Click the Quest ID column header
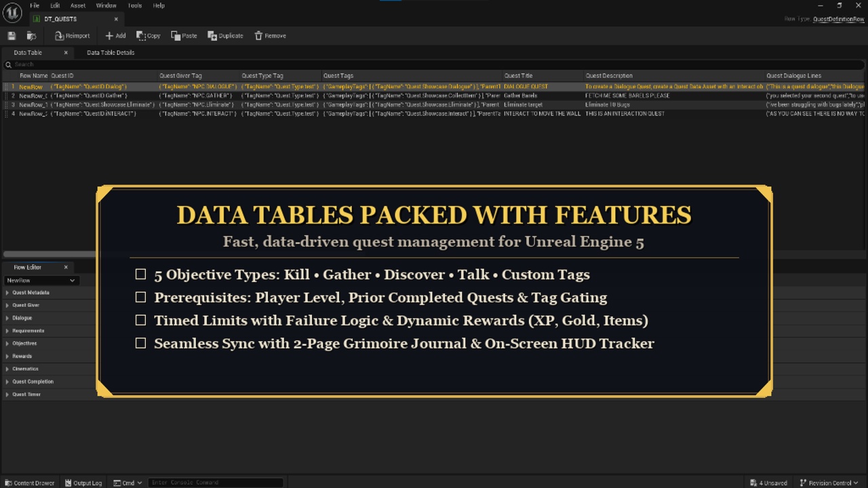 click(x=62, y=76)
